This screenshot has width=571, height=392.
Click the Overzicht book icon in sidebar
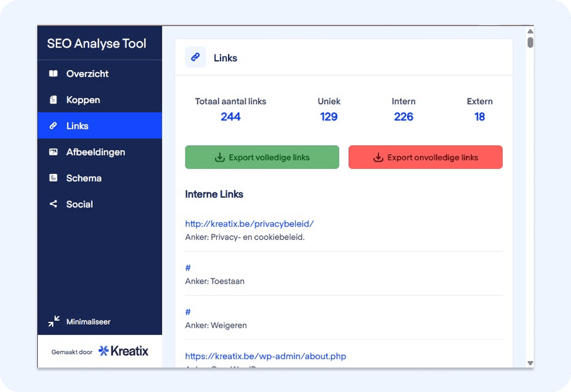tap(53, 74)
